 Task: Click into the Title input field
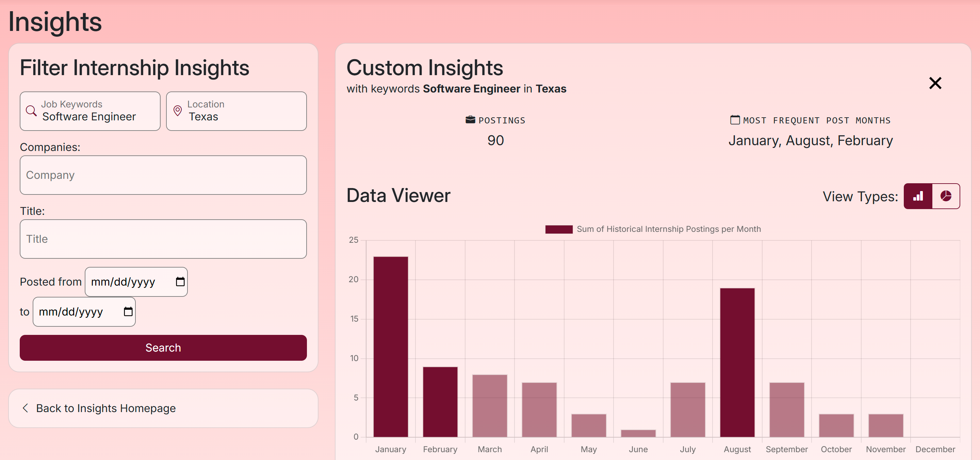163,239
